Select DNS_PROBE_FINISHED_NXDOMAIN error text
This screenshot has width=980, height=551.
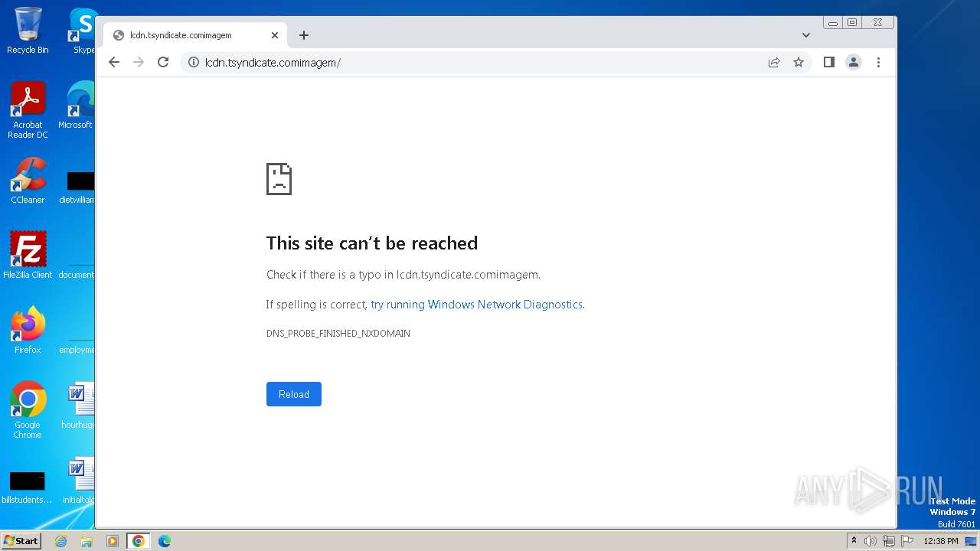pyautogui.click(x=338, y=334)
